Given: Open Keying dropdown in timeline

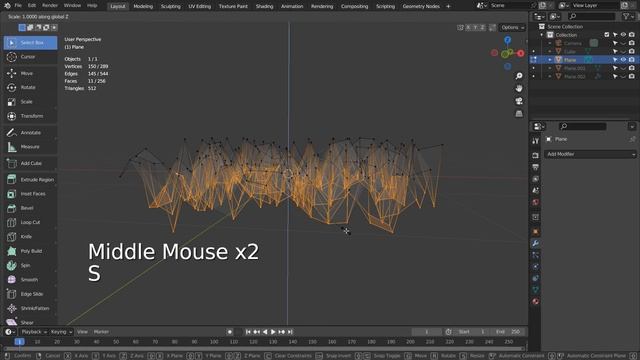Looking at the screenshot, I should pyautogui.click(x=61, y=332).
